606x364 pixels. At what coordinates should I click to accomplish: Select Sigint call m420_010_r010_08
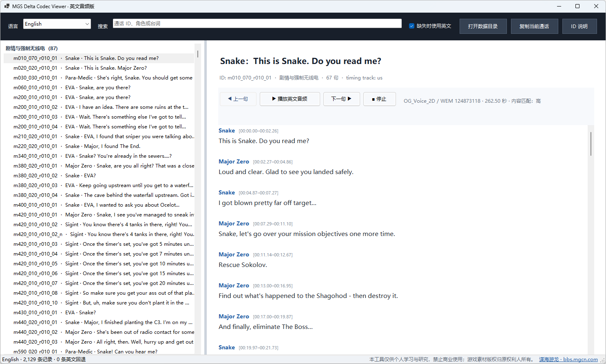pos(99,293)
